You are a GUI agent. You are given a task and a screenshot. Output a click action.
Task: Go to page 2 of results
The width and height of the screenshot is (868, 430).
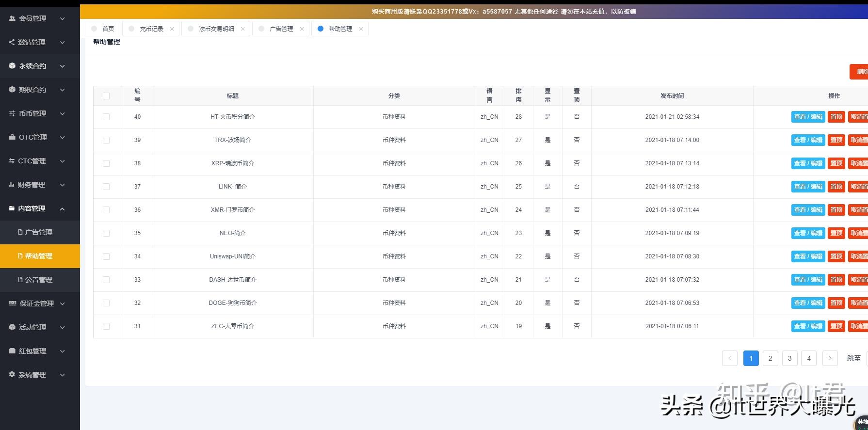click(x=770, y=358)
